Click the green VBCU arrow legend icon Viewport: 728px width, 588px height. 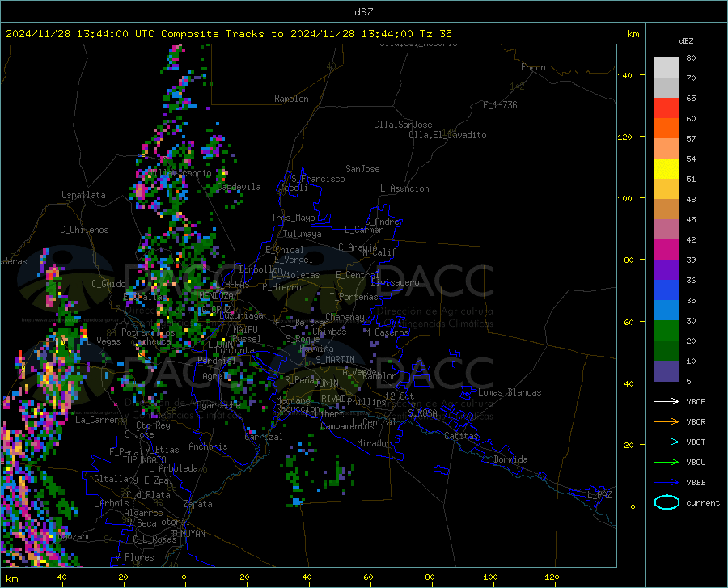pyautogui.click(x=667, y=463)
